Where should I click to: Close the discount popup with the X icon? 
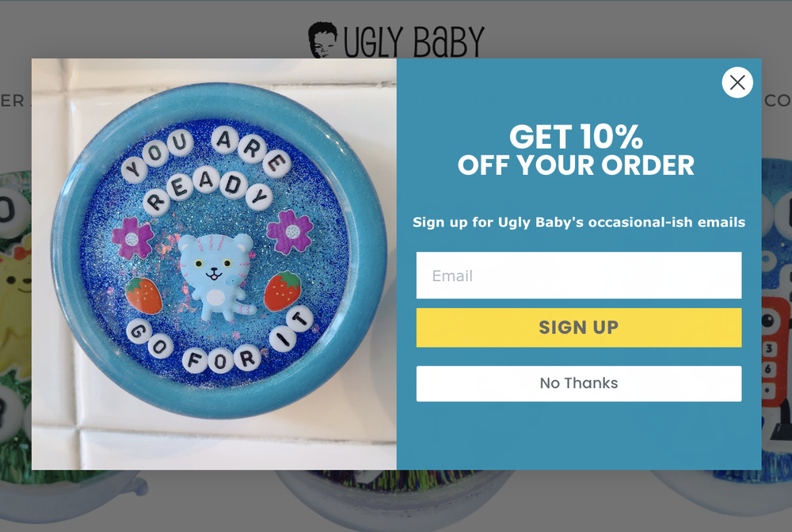tap(737, 82)
